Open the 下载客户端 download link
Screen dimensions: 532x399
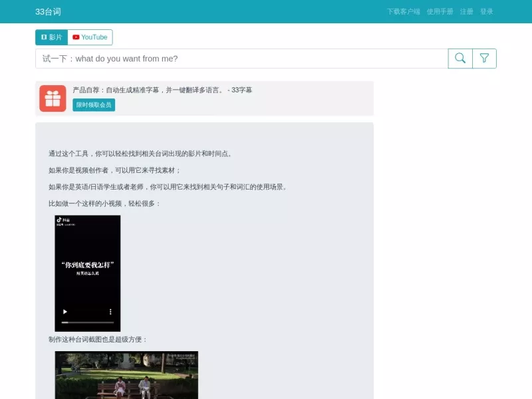(404, 11)
